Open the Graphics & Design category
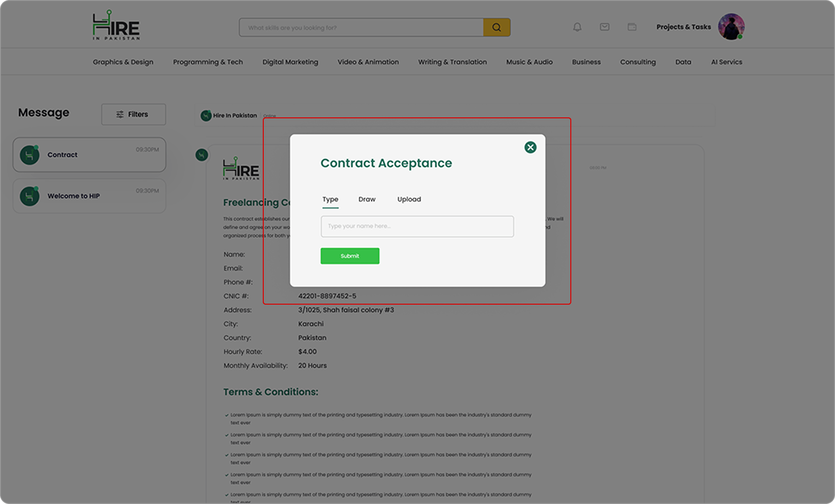 (123, 62)
